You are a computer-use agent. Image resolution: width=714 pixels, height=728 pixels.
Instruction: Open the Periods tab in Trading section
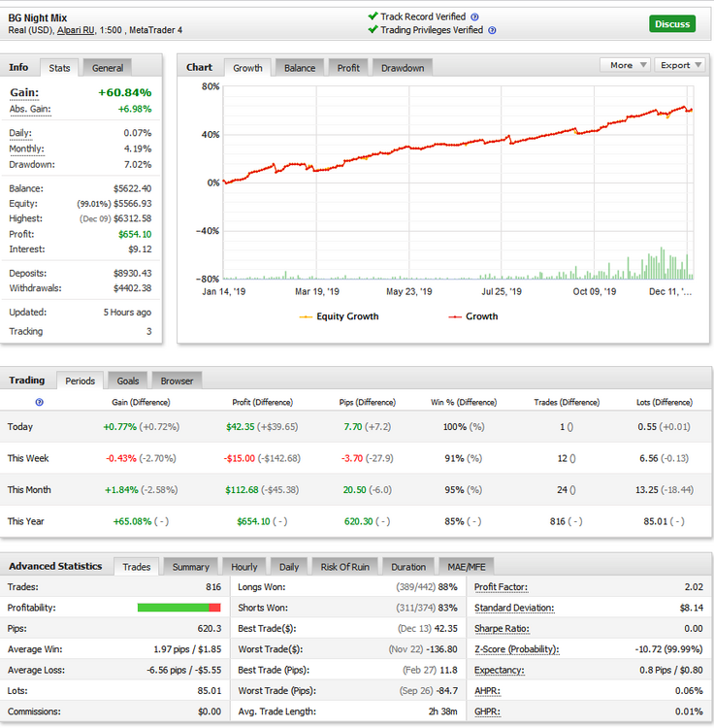click(x=80, y=381)
